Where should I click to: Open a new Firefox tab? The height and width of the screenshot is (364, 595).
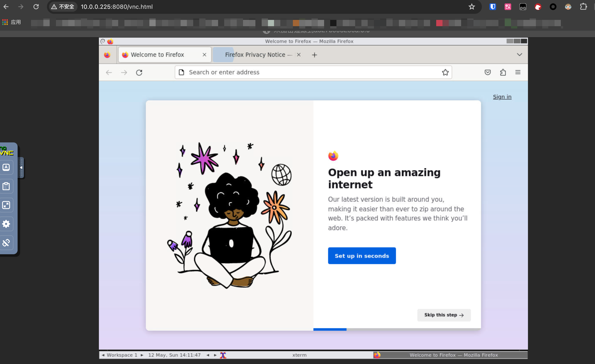[314, 55]
